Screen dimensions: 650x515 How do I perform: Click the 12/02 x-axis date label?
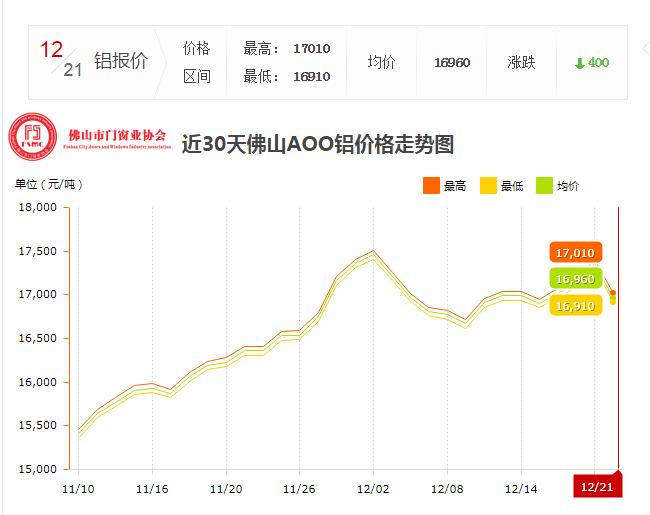tap(373, 489)
